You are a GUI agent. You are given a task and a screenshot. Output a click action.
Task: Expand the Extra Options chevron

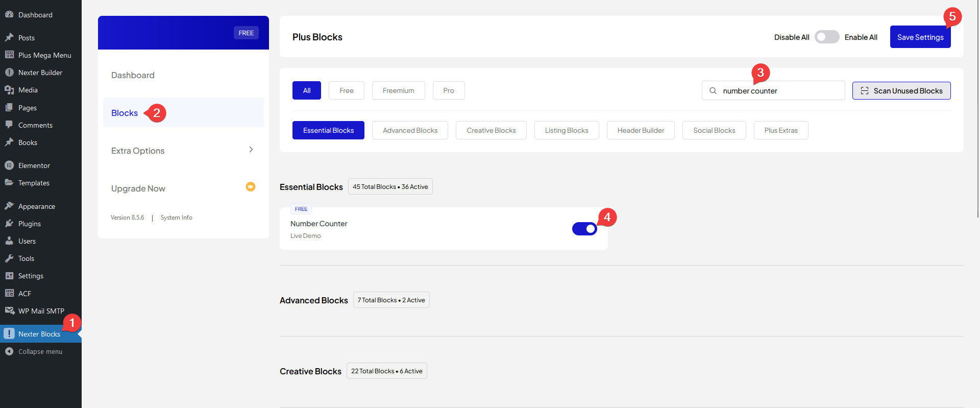pyautogui.click(x=251, y=150)
